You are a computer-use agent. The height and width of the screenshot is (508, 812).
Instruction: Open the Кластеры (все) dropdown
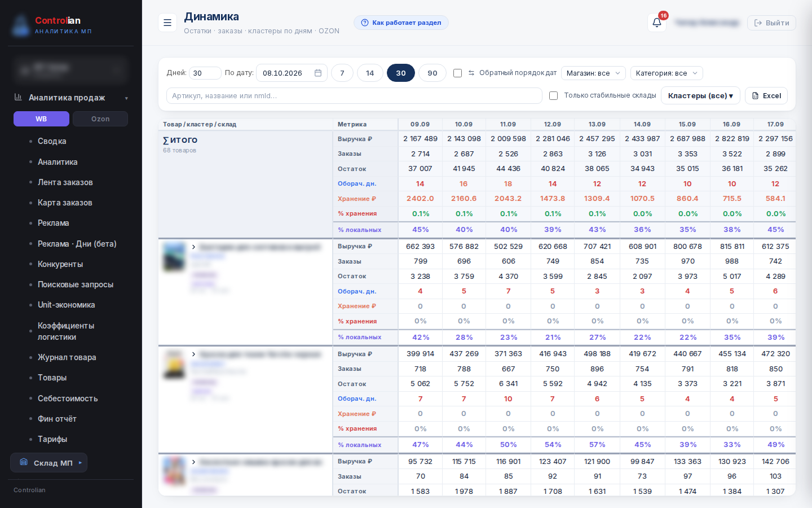point(700,95)
